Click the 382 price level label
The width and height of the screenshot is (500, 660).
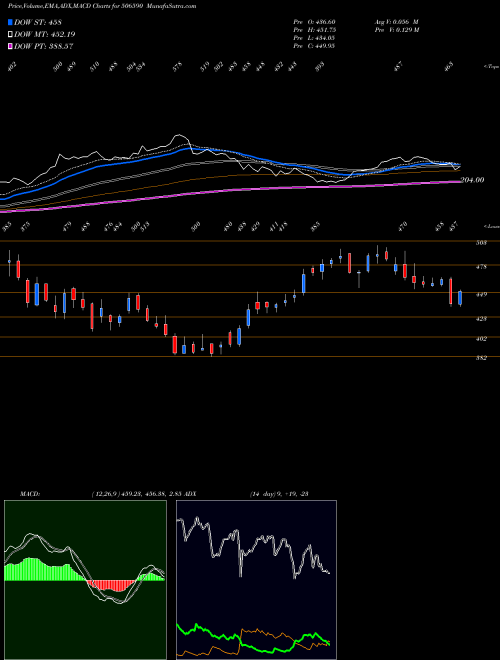pos(482,358)
